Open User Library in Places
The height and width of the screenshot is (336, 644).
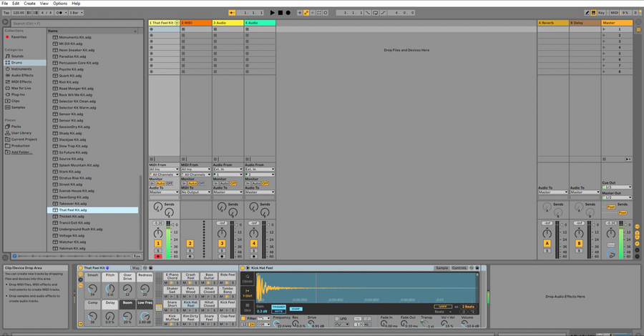(21, 133)
